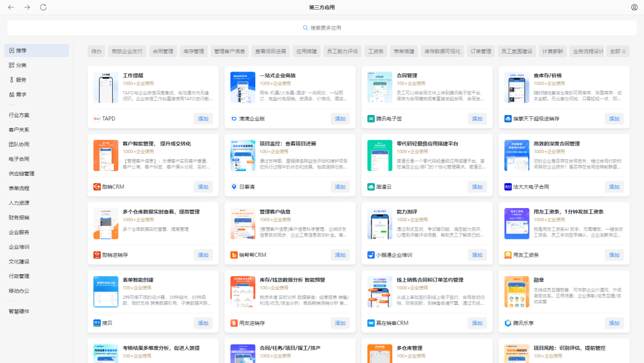Viewport: 644px width, 363px height.
Task: Click the 腾讯电子签 vendor logo icon
Action: tap(371, 119)
